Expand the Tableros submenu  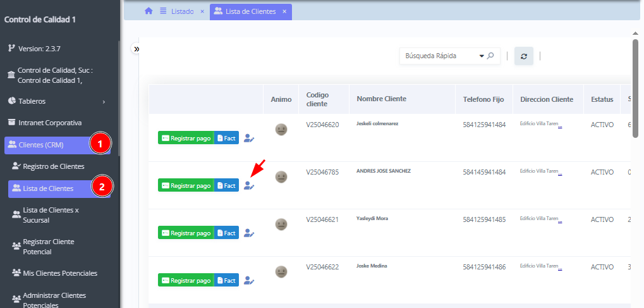[103, 101]
